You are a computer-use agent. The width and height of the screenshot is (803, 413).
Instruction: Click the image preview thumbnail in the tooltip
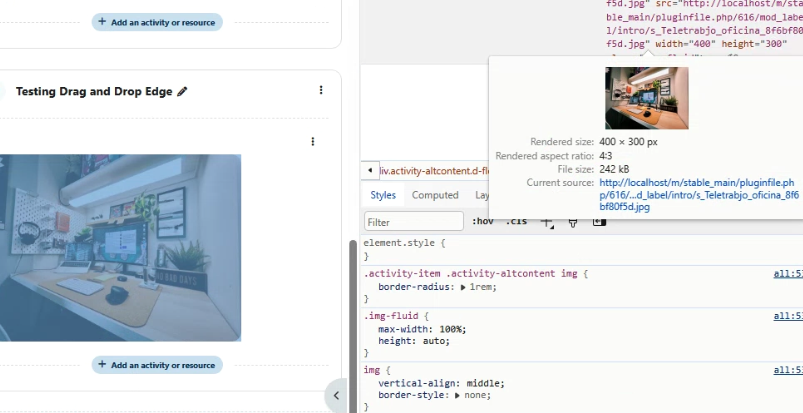[647, 98]
